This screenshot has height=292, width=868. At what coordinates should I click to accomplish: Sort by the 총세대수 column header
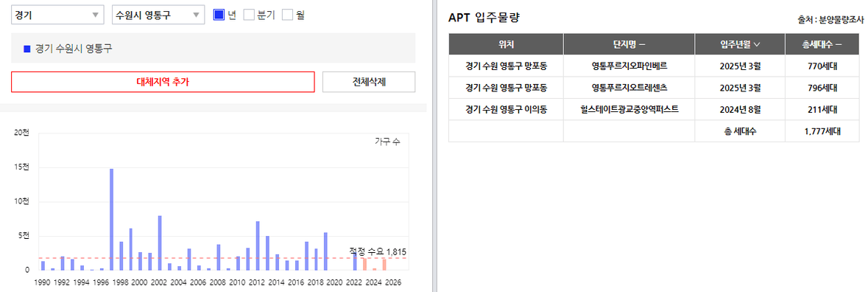pos(822,44)
